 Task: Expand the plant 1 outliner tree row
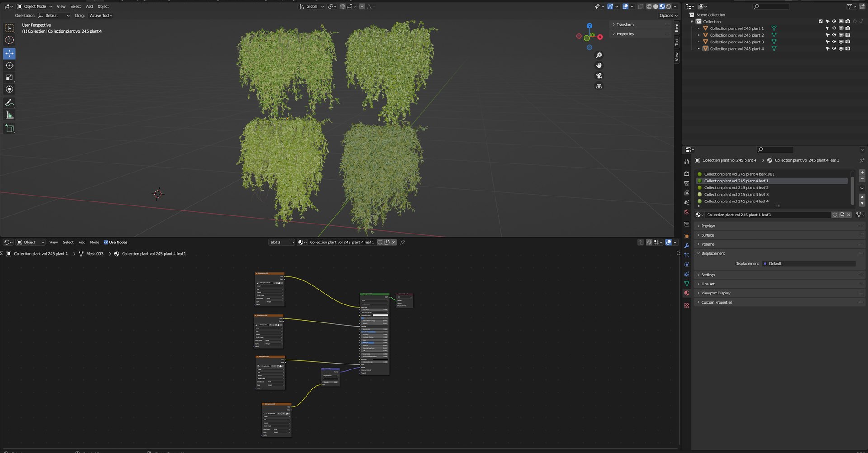[x=698, y=28]
